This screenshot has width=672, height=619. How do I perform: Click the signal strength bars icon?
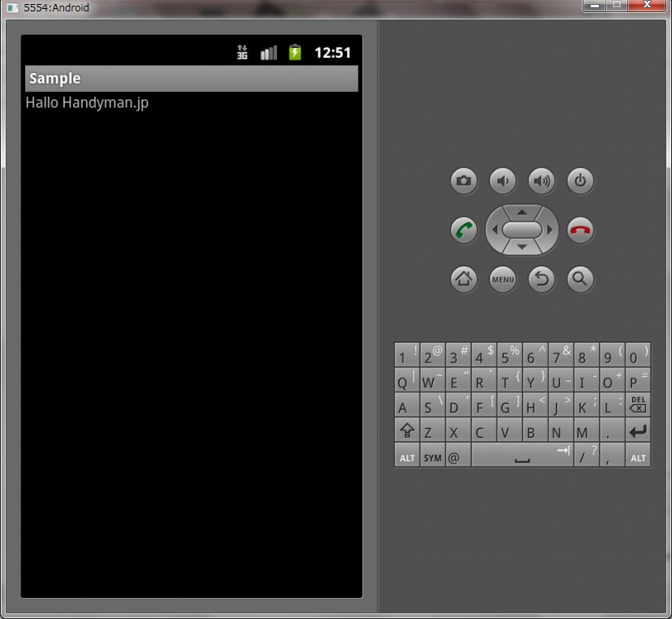pos(269,53)
